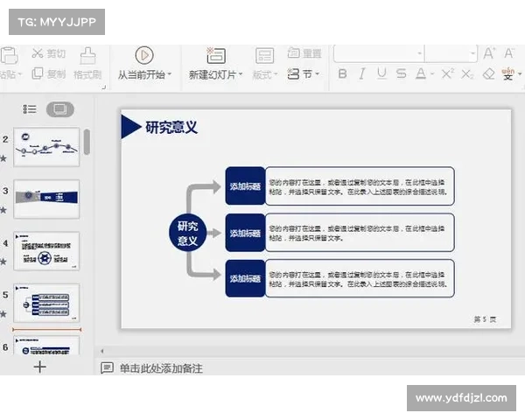
Task: Click the slide title 研究意义
Action: coord(171,127)
